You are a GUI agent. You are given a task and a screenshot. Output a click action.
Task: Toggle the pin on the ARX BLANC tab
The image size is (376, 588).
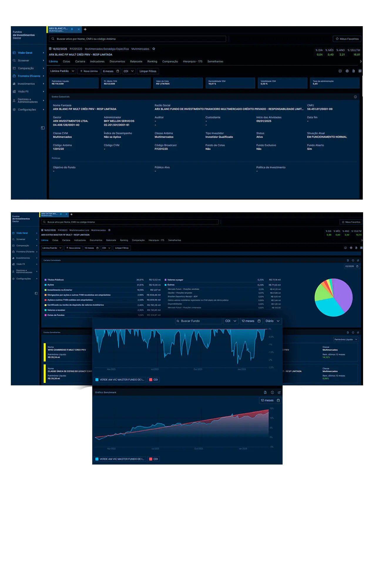(72, 29)
